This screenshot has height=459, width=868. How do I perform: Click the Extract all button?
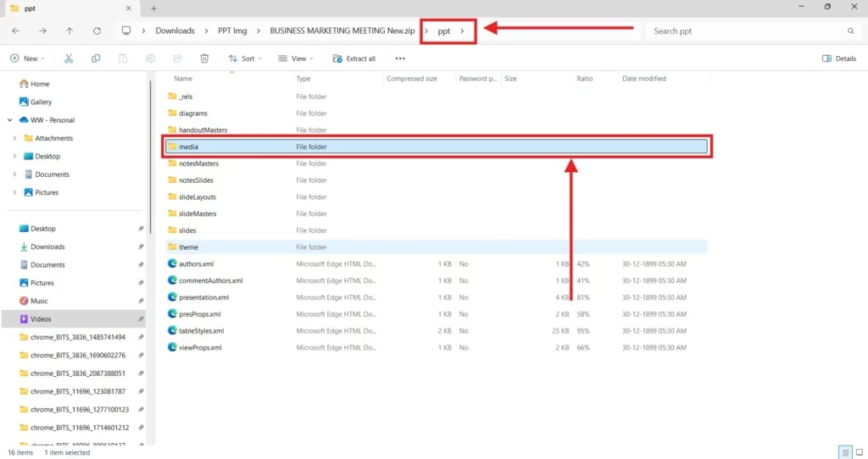click(x=354, y=58)
